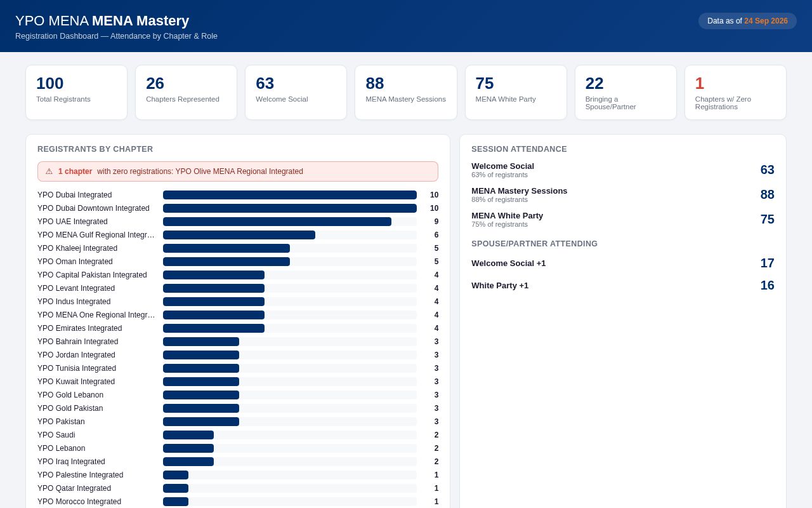
Task: Click the MENA White Party stat card
Action: click(516, 92)
